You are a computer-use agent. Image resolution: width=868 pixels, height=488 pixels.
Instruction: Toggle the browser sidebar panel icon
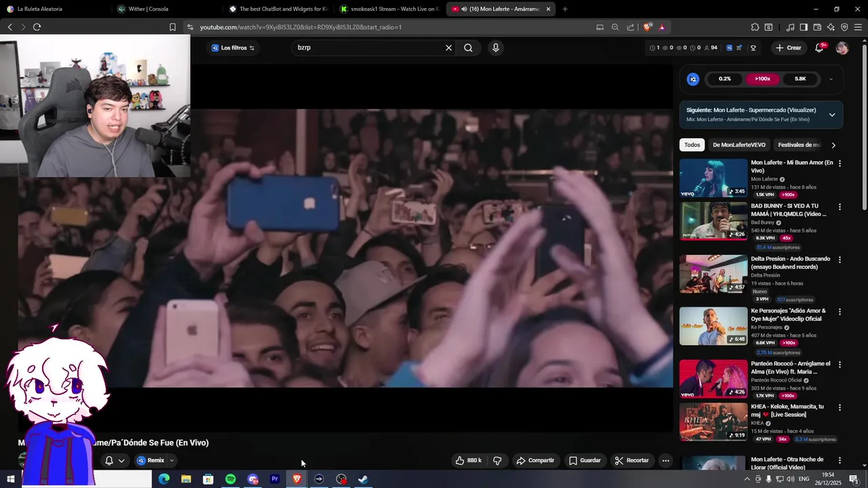(x=804, y=27)
